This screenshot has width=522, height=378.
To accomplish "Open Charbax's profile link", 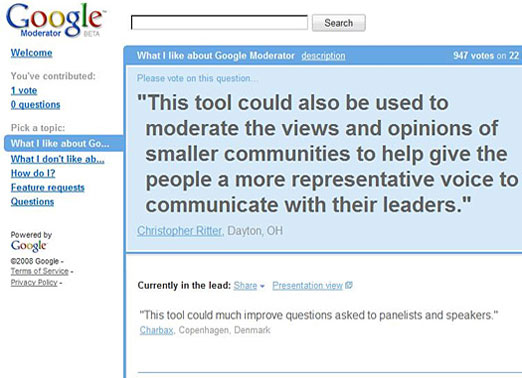I will pyautogui.click(x=156, y=330).
